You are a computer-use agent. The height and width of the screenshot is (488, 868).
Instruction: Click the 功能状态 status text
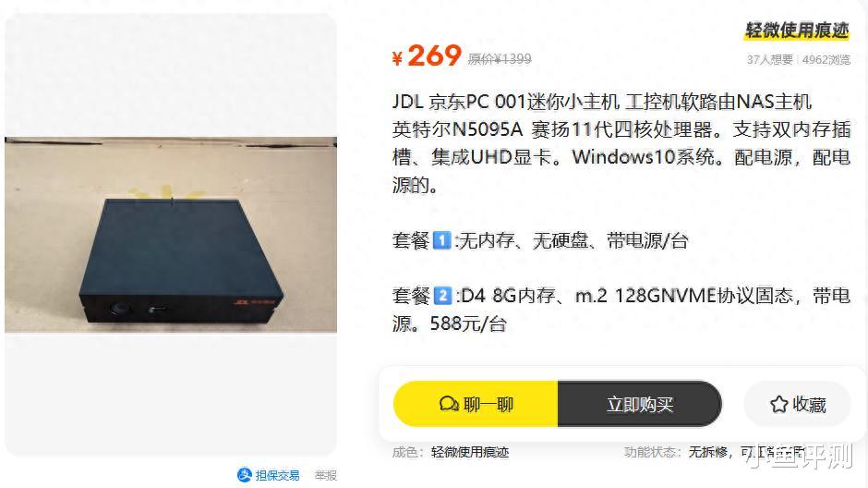click(650, 452)
